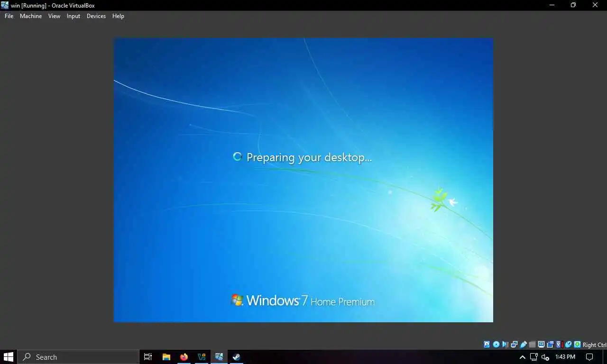
Task: Click the green arrow keyboard capture icon
Action: [x=577, y=345]
